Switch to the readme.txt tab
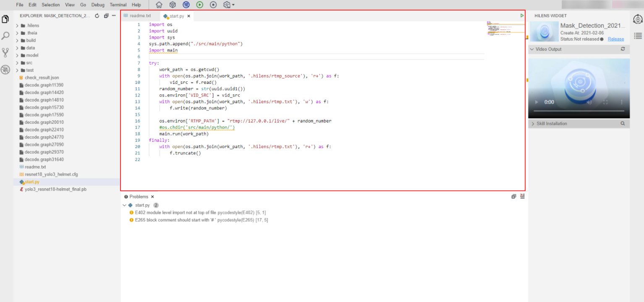This screenshot has height=302, width=644. pos(140,16)
